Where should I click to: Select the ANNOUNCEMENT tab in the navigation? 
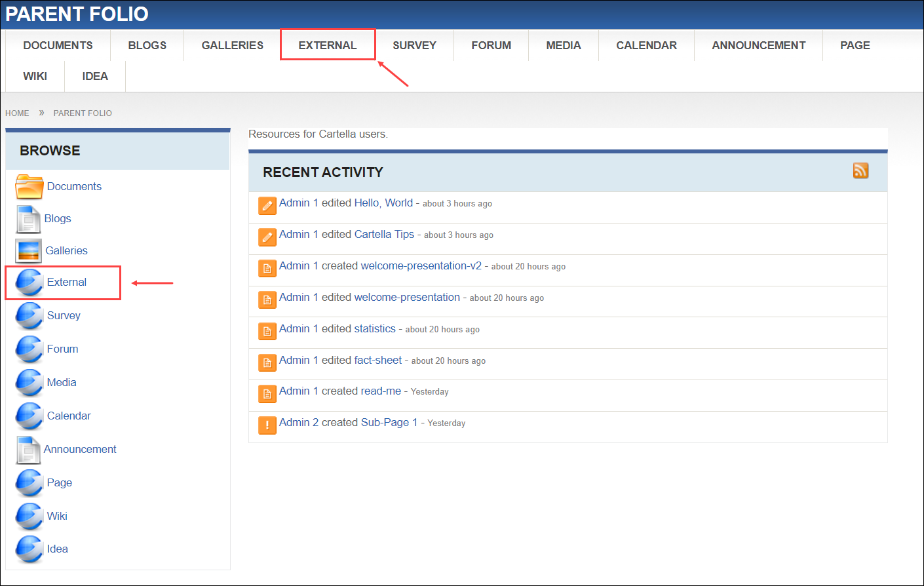758,45
